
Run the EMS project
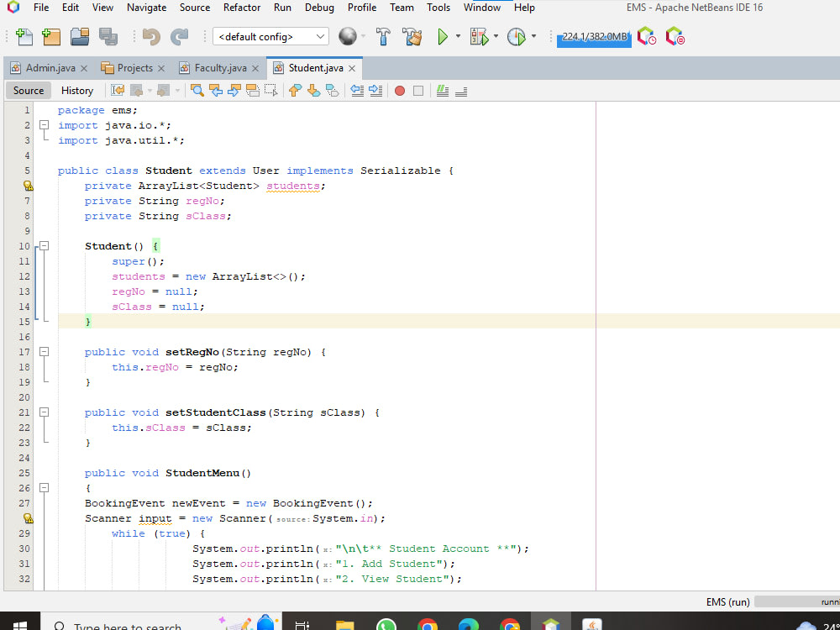443,36
